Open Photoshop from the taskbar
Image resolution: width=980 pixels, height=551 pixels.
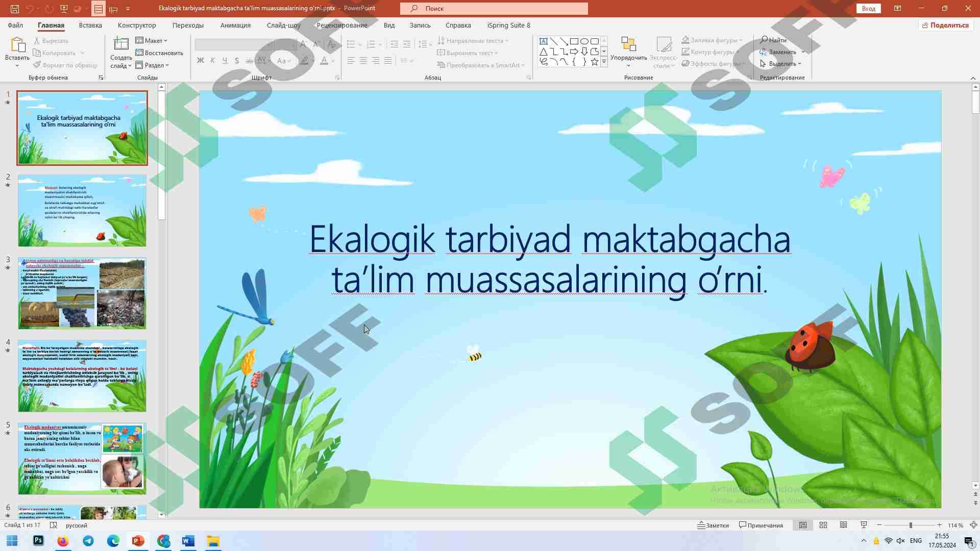38,541
